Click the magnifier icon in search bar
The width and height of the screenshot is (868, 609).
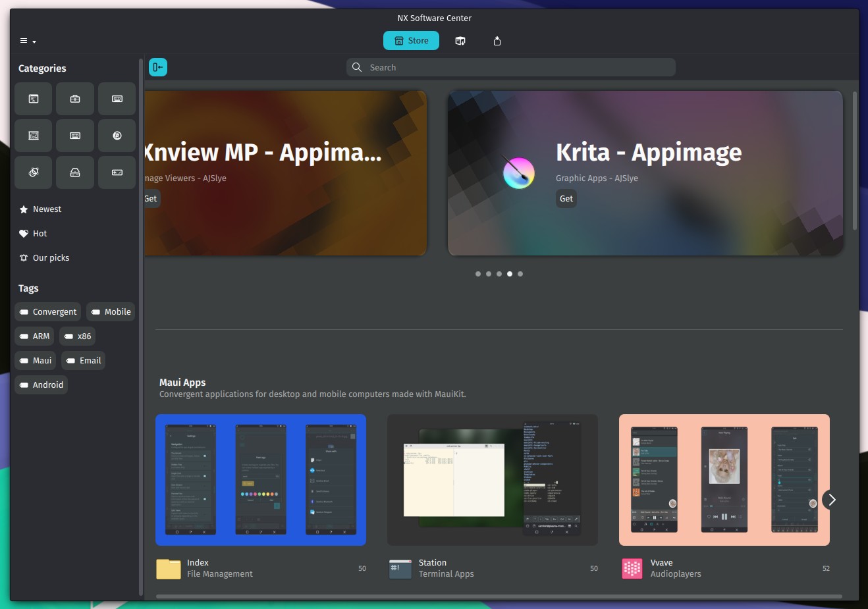pos(357,67)
